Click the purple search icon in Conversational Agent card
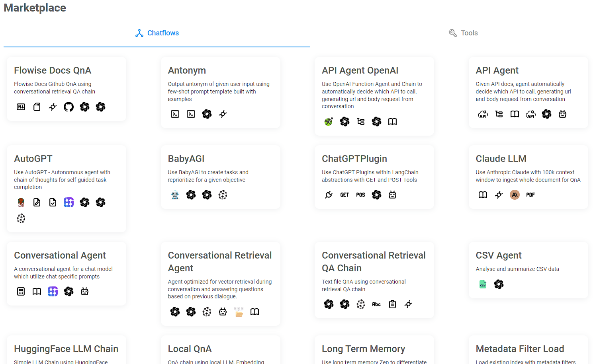 point(53,292)
